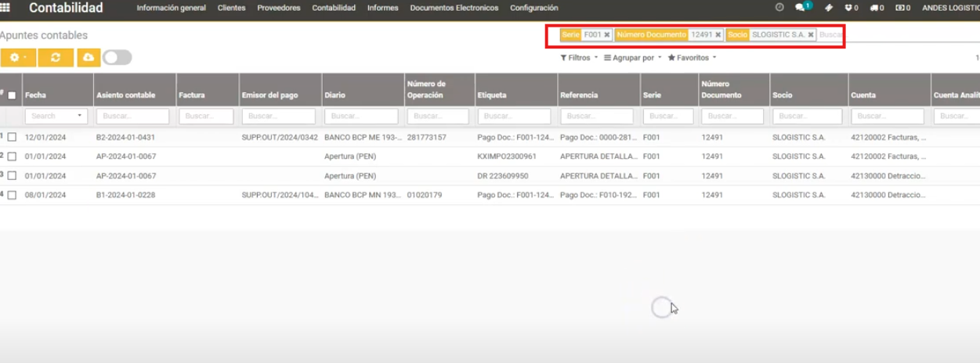Viewport: 980px width, 363px height.
Task: Open the Favoritos dropdown
Action: pyautogui.click(x=693, y=58)
